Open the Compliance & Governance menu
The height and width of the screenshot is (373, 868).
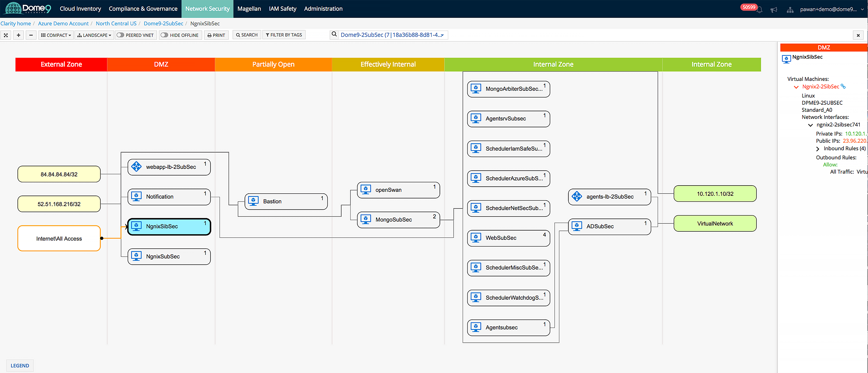[143, 9]
